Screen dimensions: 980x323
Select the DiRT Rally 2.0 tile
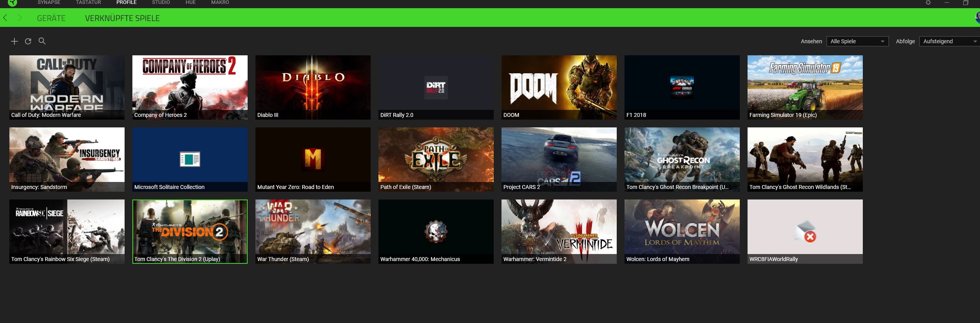(x=436, y=87)
